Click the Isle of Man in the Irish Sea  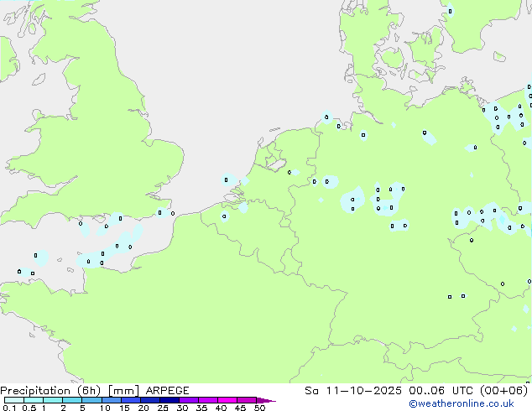point(38,80)
